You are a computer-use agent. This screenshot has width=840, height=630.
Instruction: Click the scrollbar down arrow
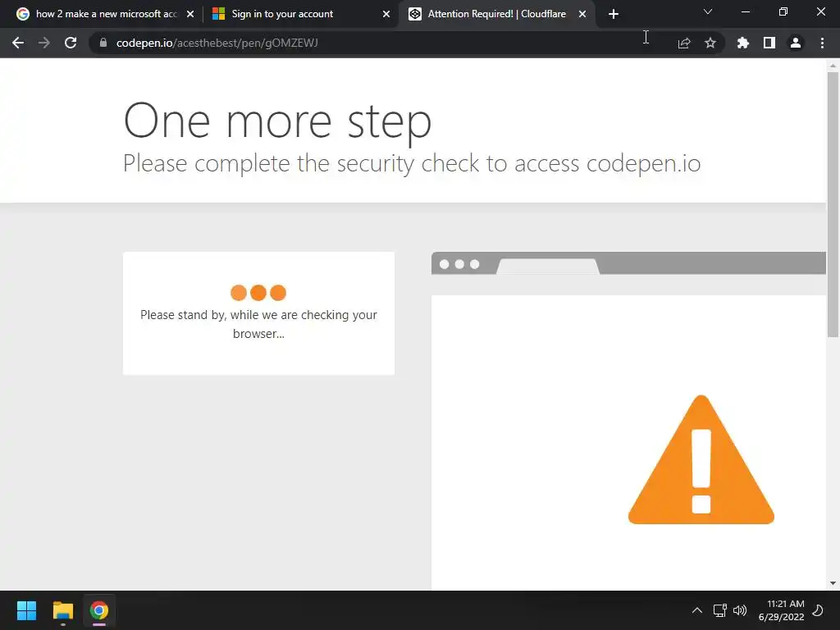833,583
